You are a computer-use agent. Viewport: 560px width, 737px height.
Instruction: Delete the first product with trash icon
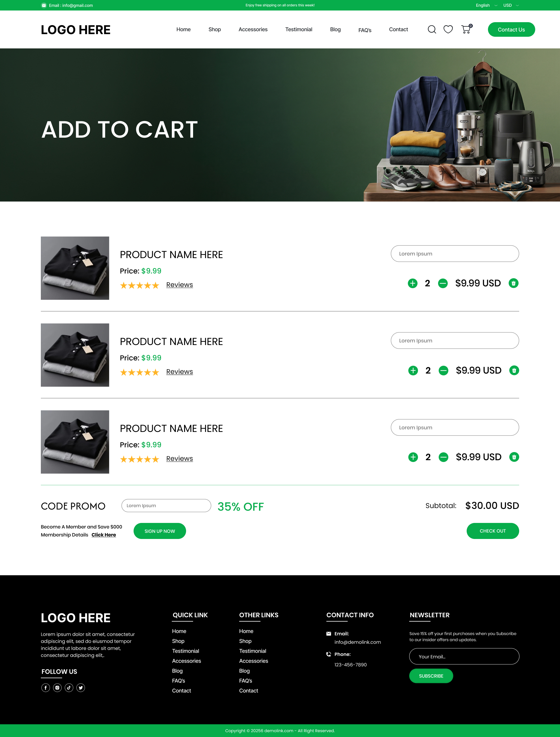point(513,283)
